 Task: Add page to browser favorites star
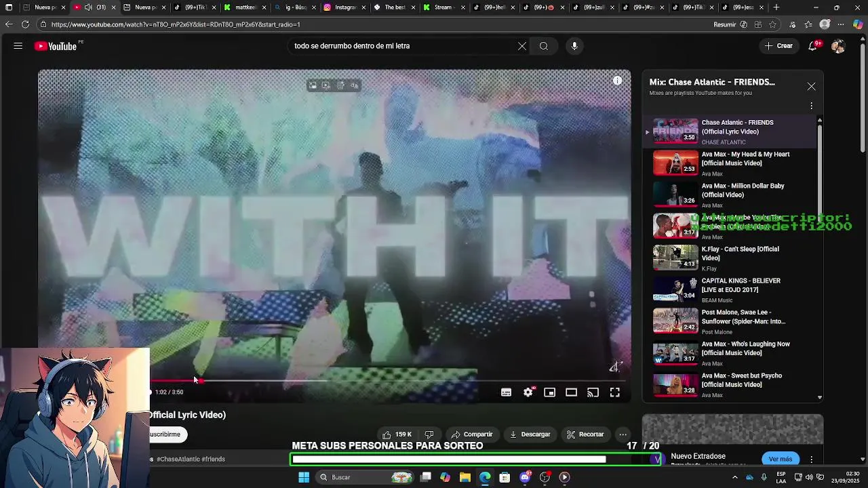[772, 24]
